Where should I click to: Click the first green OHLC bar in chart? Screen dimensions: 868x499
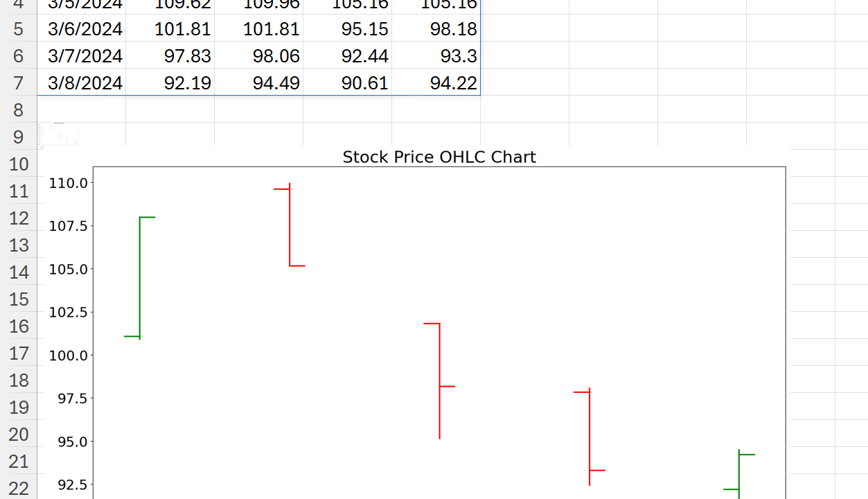(140, 277)
